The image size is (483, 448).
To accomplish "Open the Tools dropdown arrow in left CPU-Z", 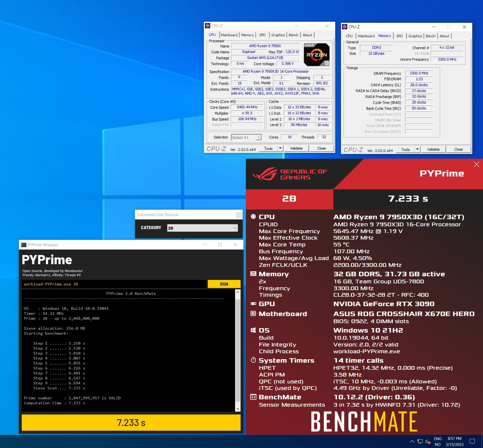I will tap(280, 148).
